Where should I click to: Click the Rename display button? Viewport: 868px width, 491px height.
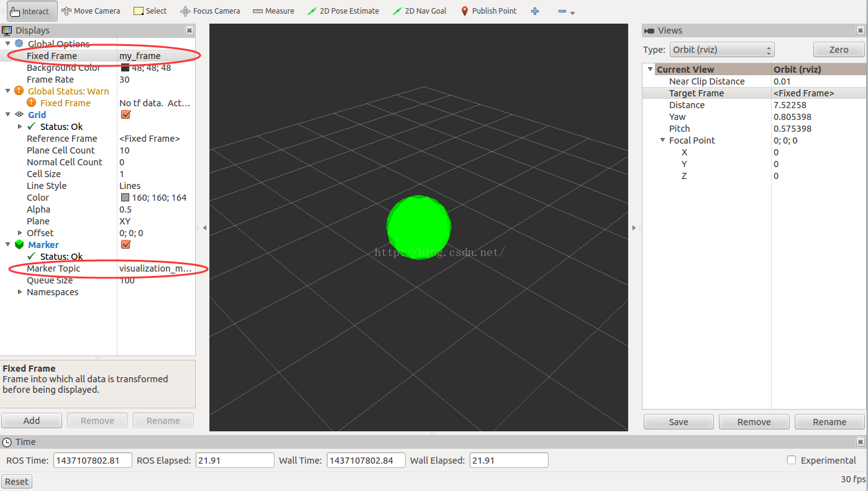(163, 421)
